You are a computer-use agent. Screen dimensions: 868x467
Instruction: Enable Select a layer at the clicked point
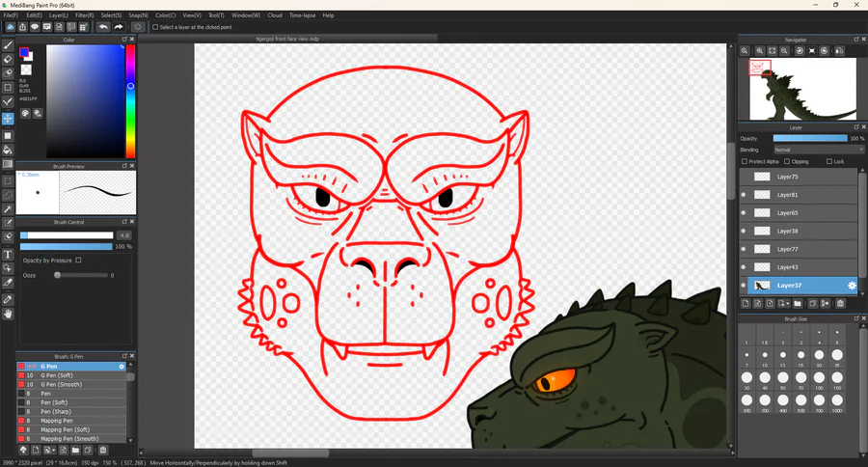(155, 27)
